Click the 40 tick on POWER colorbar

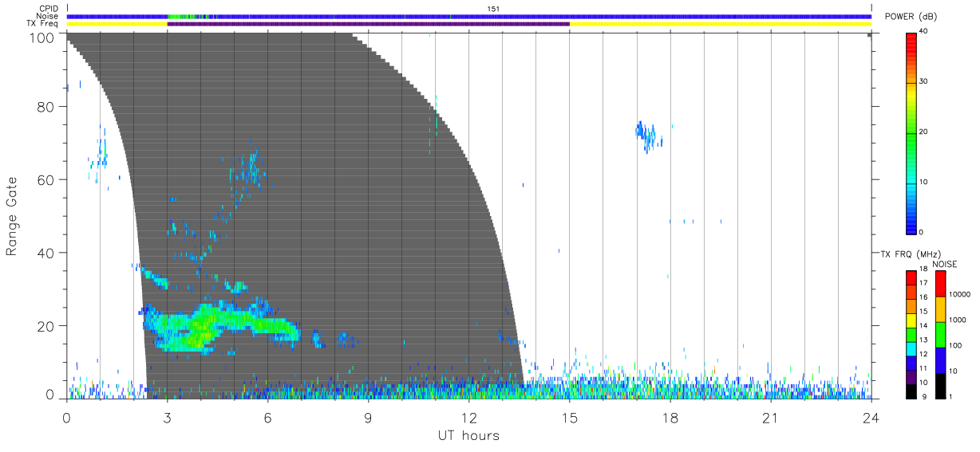(x=923, y=32)
